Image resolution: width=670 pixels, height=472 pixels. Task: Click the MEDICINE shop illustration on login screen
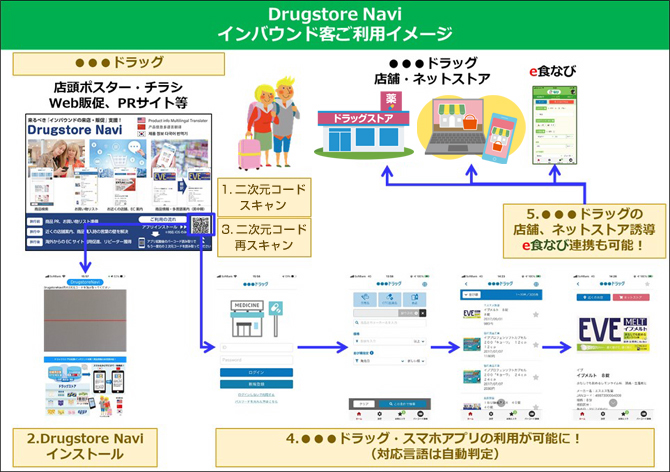(x=256, y=318)
